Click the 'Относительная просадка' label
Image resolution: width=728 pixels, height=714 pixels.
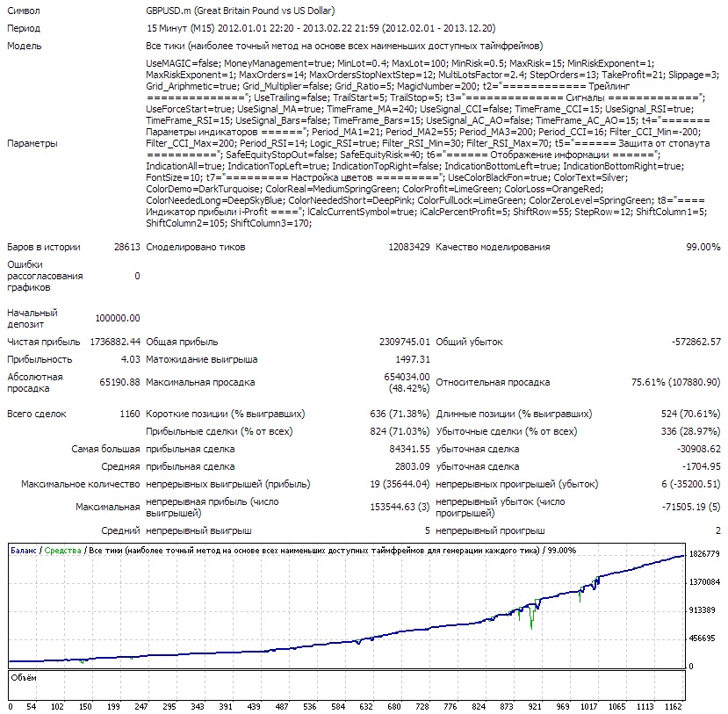[x=493, y=383]
